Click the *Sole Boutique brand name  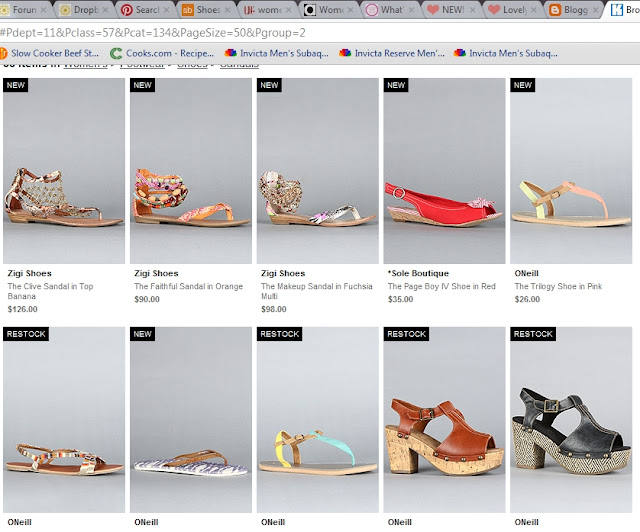pos(418,273)
